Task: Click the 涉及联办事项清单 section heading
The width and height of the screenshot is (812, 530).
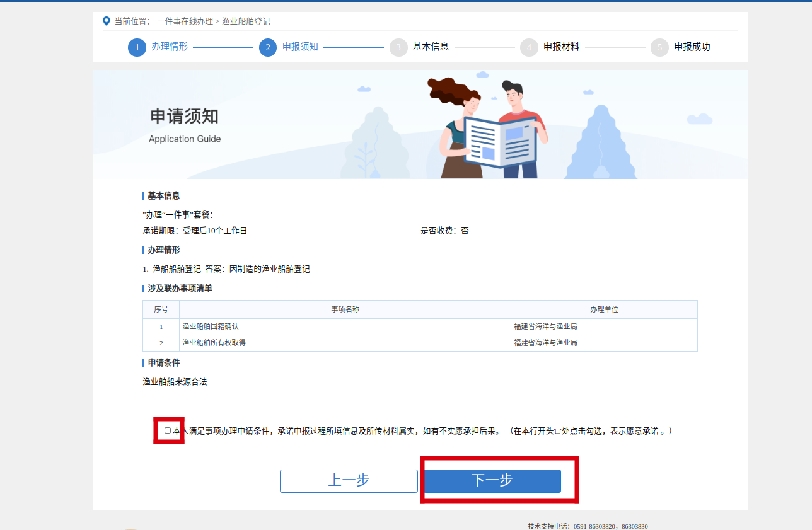Action: pyautogui.click(x=180, y=289)
